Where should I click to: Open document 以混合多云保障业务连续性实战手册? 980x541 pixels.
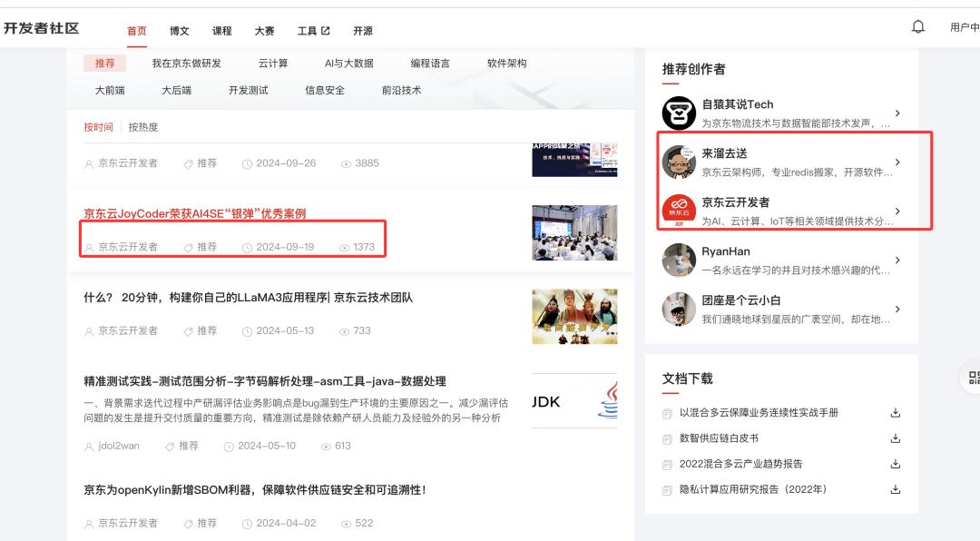759,413
